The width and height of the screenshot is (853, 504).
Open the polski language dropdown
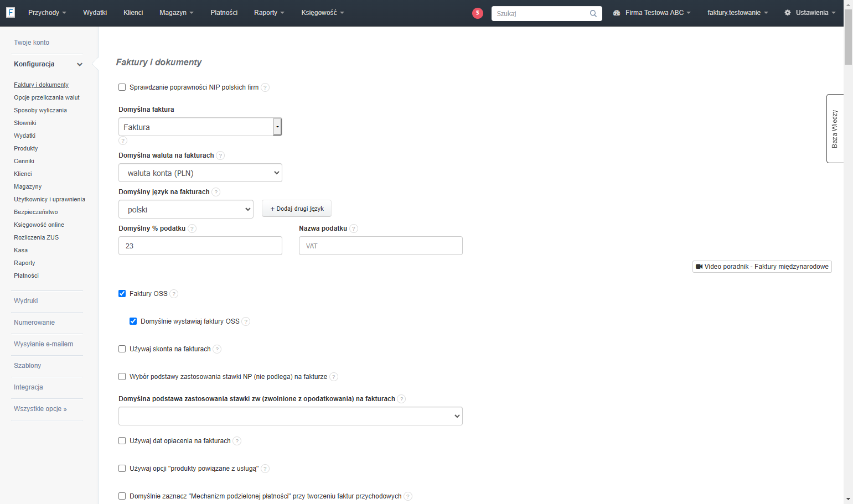tap(185, 209)
